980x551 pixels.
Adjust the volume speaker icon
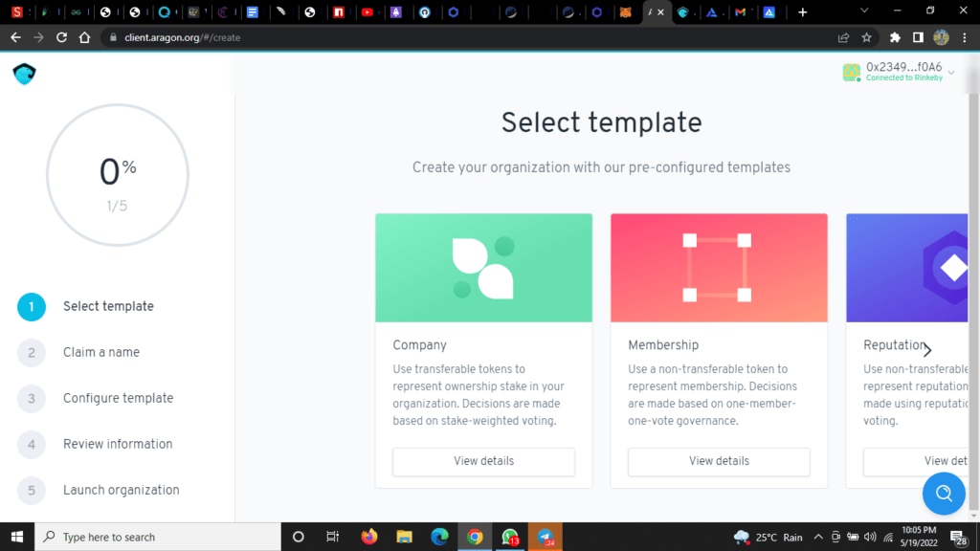tap(870, 537)
